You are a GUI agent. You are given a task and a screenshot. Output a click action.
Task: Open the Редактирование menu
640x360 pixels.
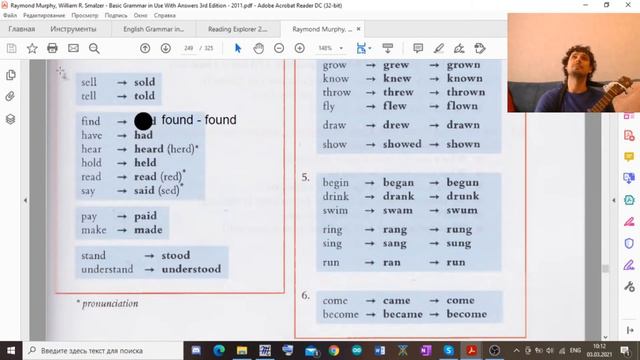tap(44, 16)
